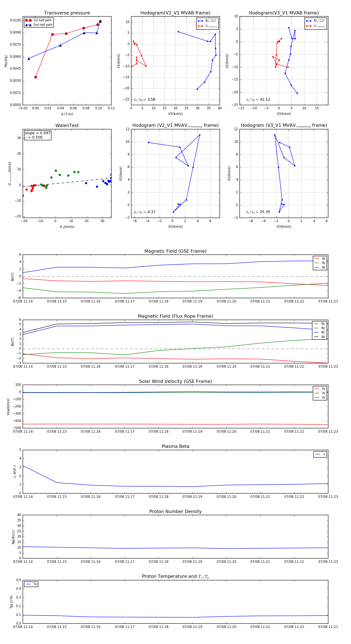Screen dimensions: 351x644
Task: Click the "Plasma Beta" panel title
Action: tap(175, 447)
